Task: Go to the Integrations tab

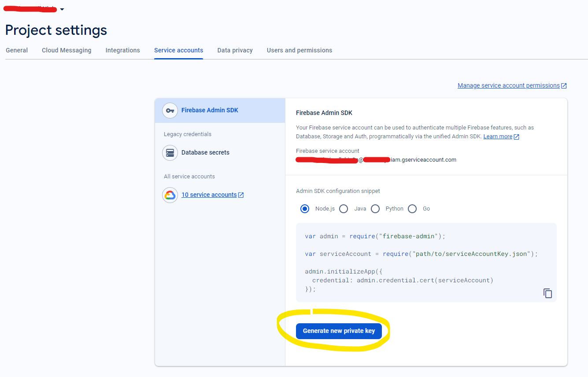Action: (122, 50)
